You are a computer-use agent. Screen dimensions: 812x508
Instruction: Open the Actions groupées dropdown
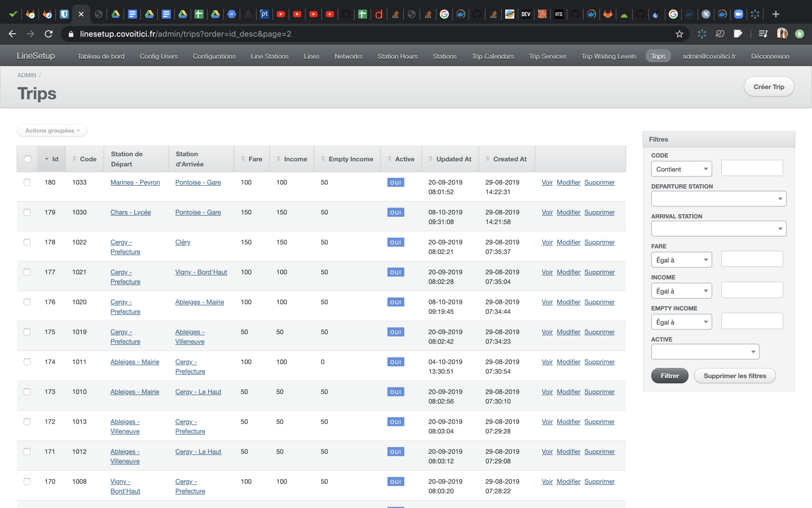(x=52, y=131)
